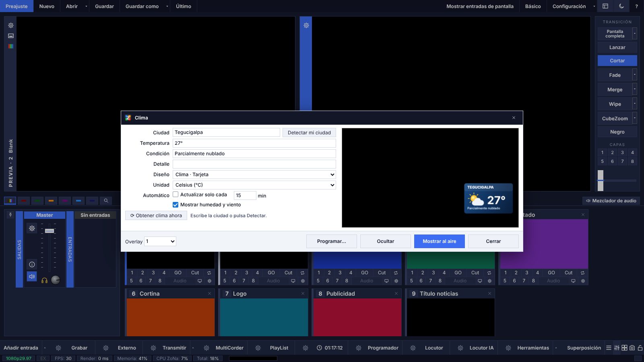Viewport: 644px width, 362px height.
Task: Click the window layout icon in top bar
Action: pos(605,6)
